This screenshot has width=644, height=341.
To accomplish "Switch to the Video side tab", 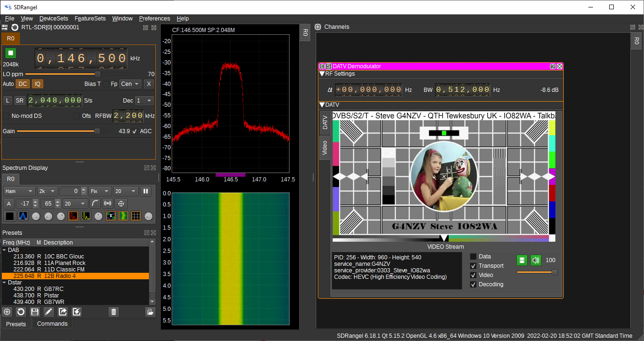I will pyautogui.click(x=325, y=148).
